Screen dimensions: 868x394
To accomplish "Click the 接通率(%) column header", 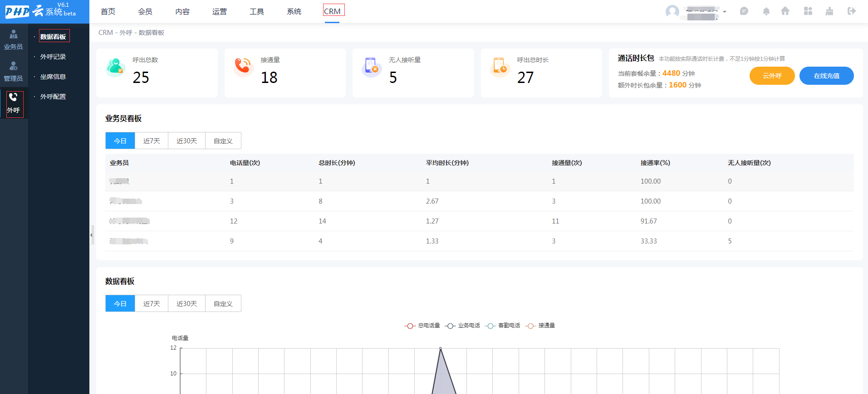I will pos(655,163).
